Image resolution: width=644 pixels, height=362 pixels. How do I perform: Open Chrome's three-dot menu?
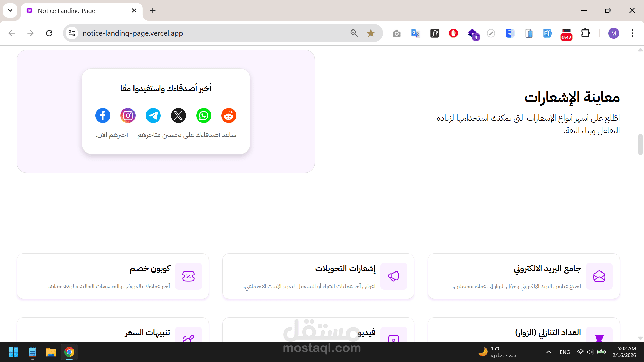click(x=632, y=33)
